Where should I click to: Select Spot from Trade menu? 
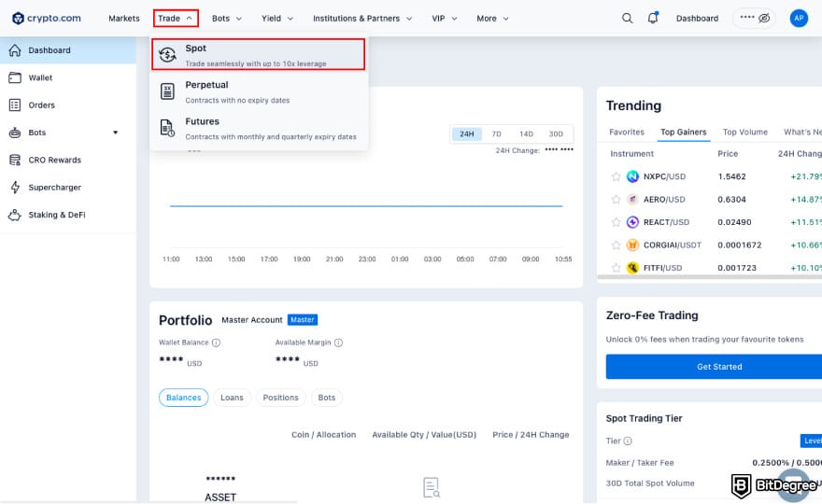259,54
